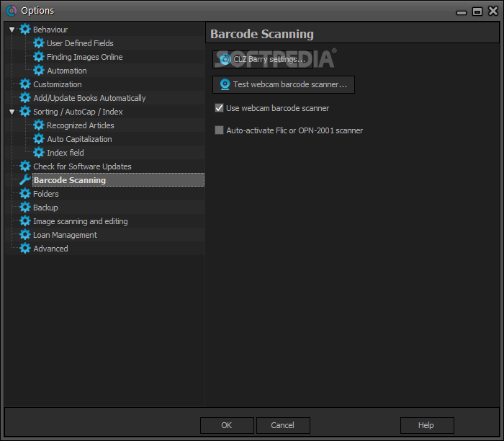Click the wrench icon beside Barcode Scanning
Viewport: 504px width, 441px height.
tap(25, 180)
